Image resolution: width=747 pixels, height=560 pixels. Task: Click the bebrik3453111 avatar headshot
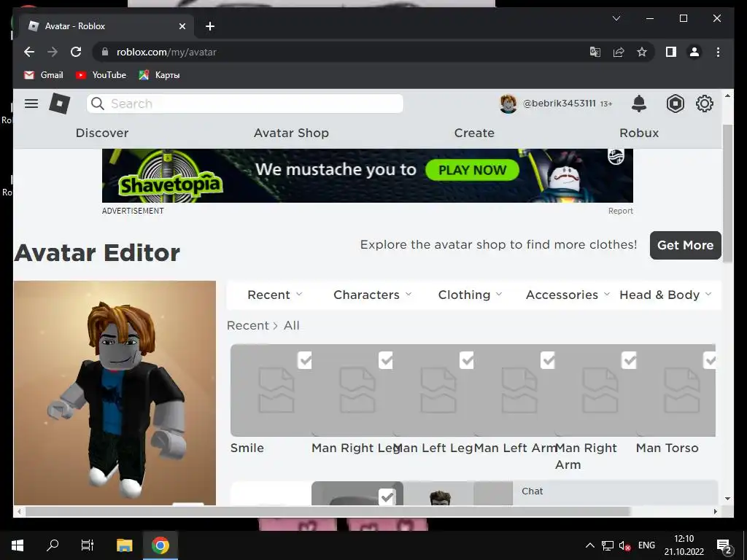[508, 104]
